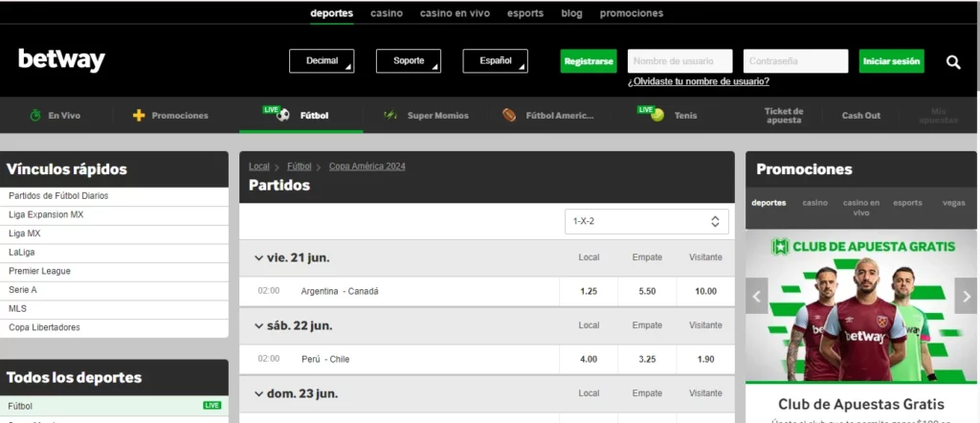
Task: Collapse the vie. 21 jun. section
Action: pyautogui.click(x=258, y=257)
